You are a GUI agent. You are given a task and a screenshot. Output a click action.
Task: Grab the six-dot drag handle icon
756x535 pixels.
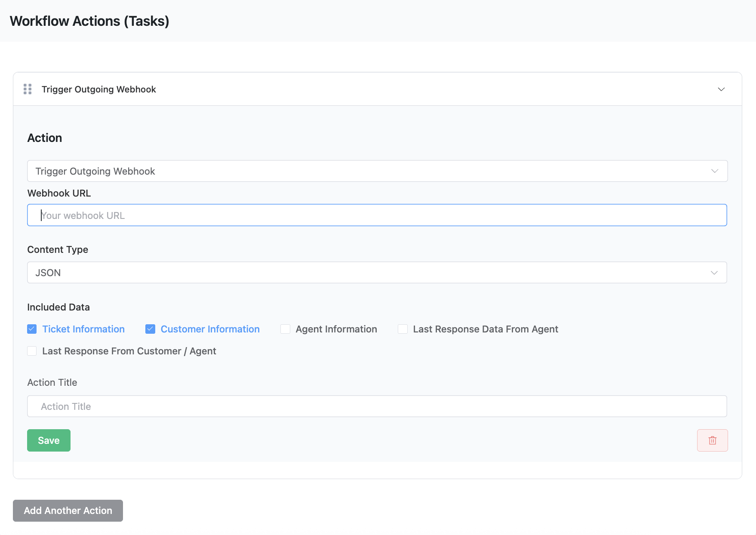point(28,89)
